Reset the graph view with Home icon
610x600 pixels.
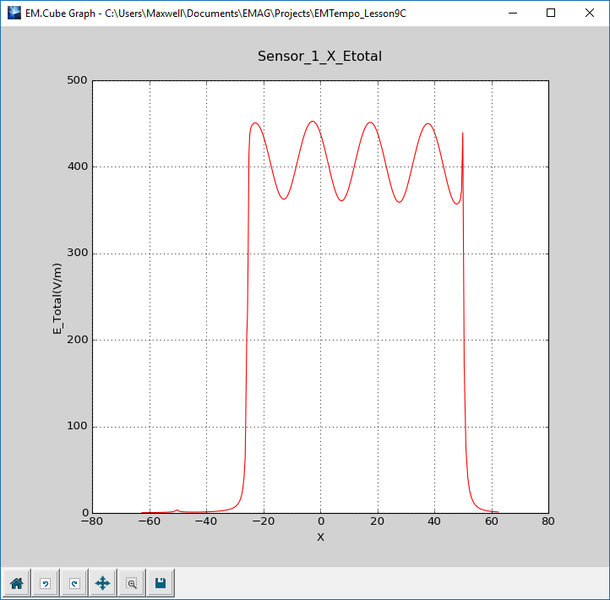17,582
